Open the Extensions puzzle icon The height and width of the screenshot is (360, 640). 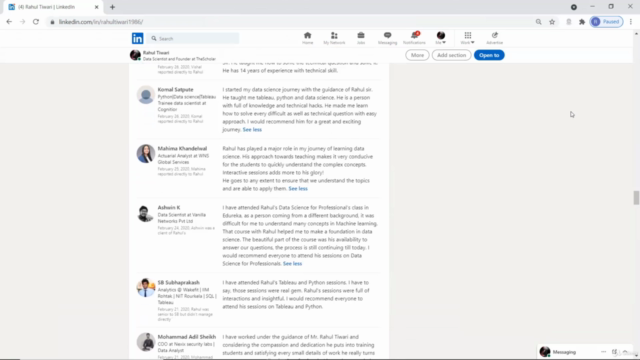pos(582,22)
